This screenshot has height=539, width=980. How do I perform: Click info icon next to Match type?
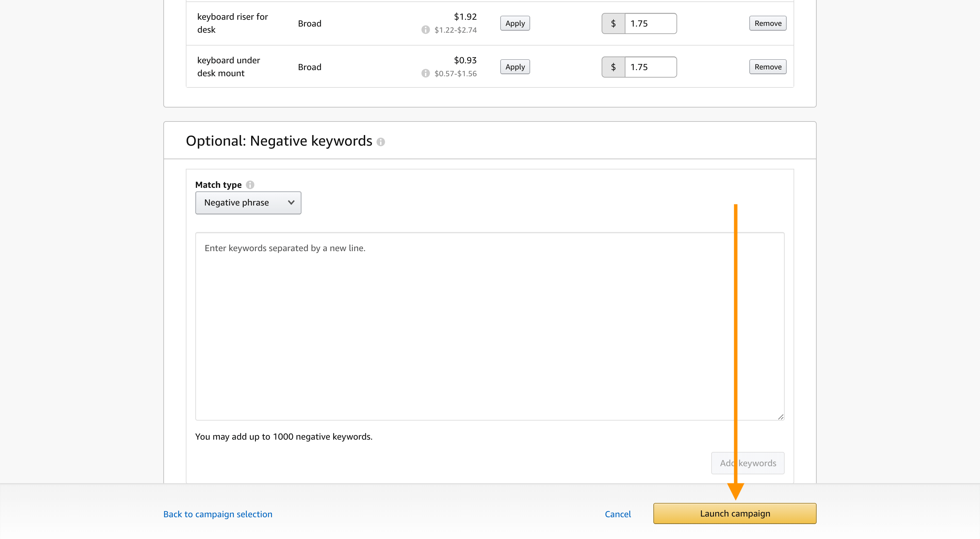coord(250,185)
